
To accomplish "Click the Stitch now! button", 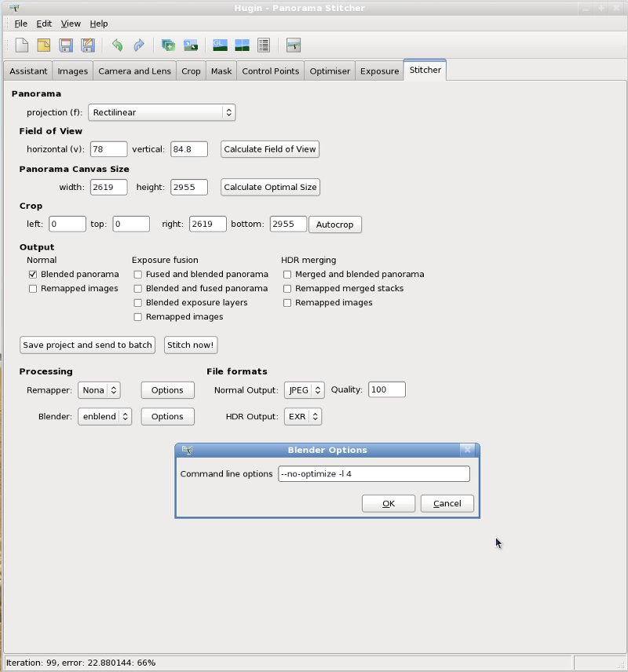I will coord(190,345).
